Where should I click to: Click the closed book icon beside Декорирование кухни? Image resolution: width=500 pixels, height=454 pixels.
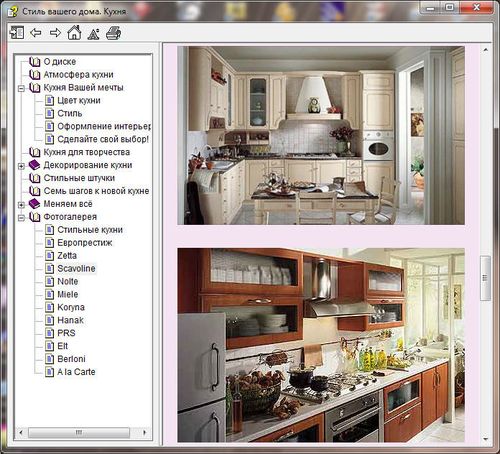point(35,165)
